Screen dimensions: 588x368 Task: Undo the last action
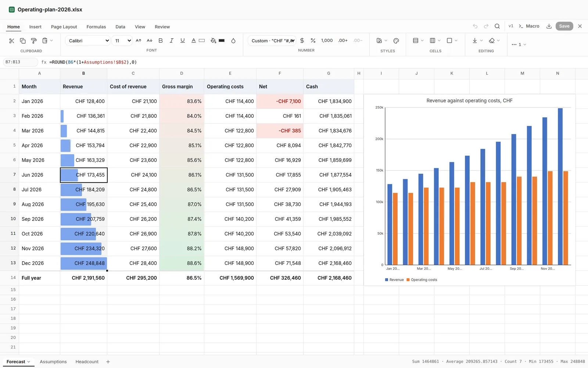click(x=475, y=26)
